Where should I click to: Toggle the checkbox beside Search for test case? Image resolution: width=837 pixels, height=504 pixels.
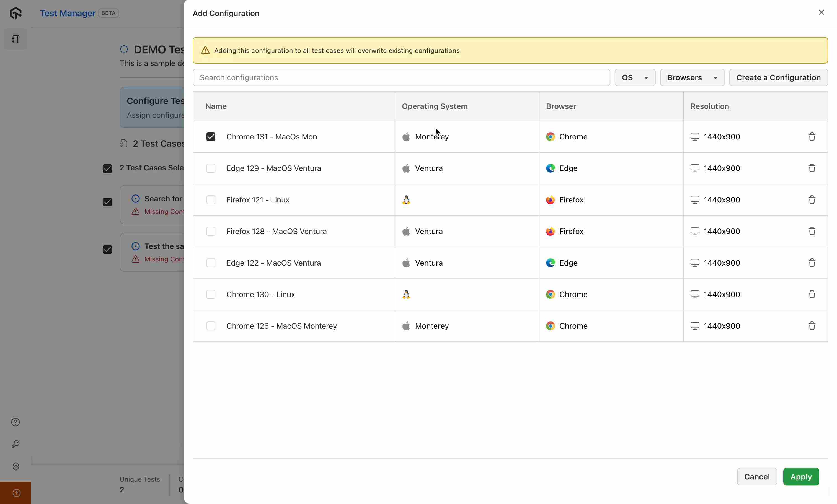[107, 202]
